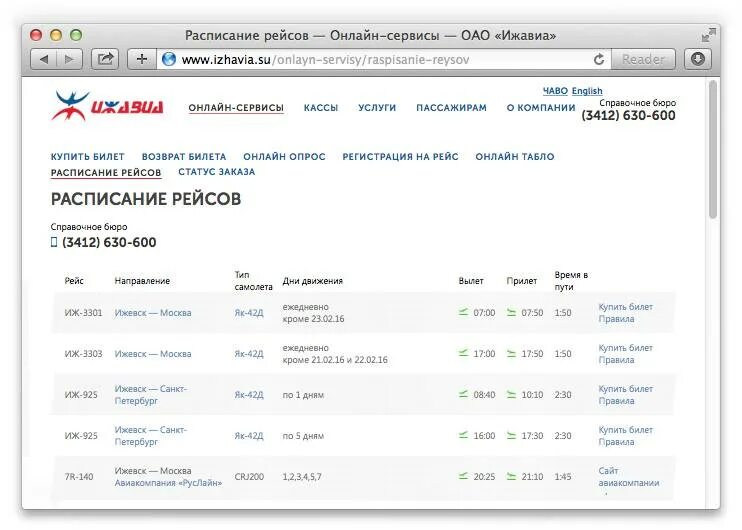This screenshot has height=530, width=742.
Task: Click the Направление column header
Action: (x=142, y=281)
